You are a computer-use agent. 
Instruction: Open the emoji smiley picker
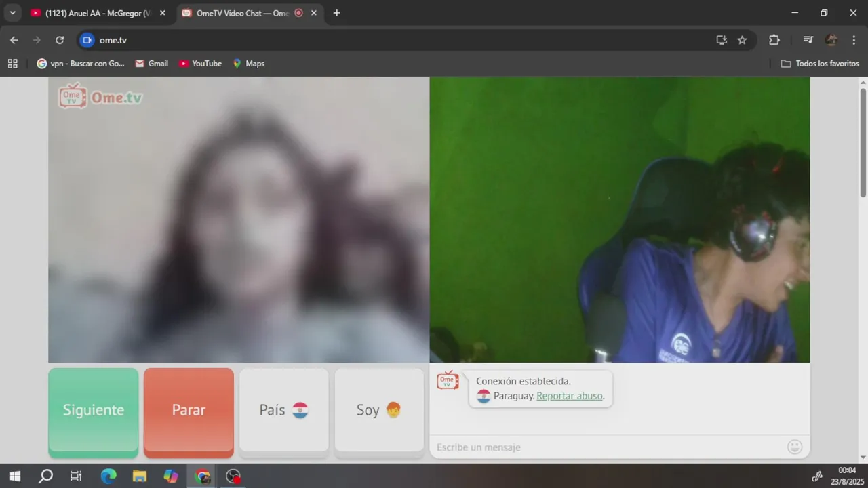coord(795,447)
